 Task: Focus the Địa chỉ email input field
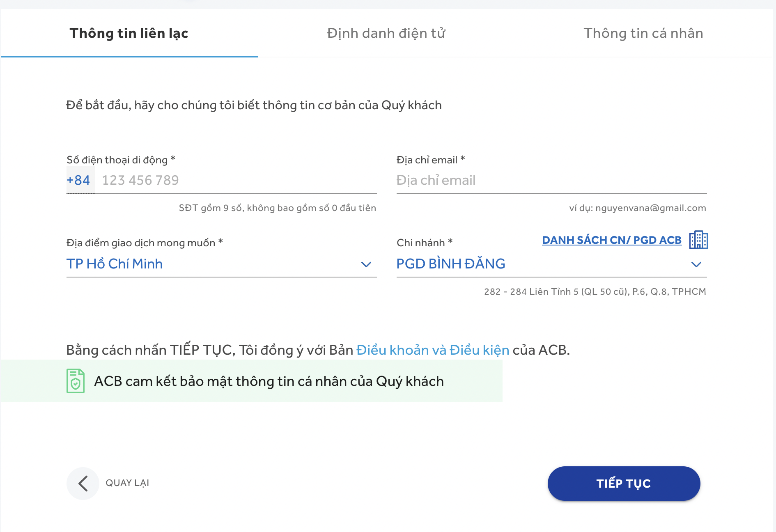click(x=552, y=180)
